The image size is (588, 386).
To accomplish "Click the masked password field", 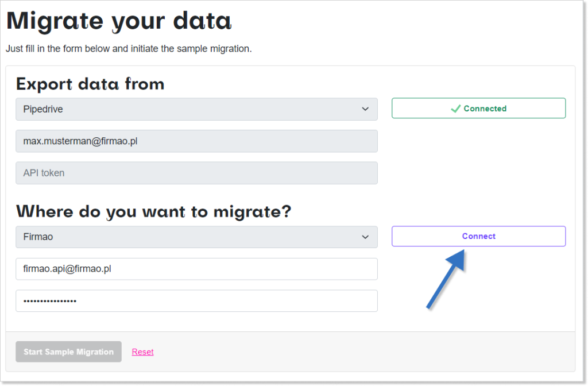I will [x=196, y=301].
